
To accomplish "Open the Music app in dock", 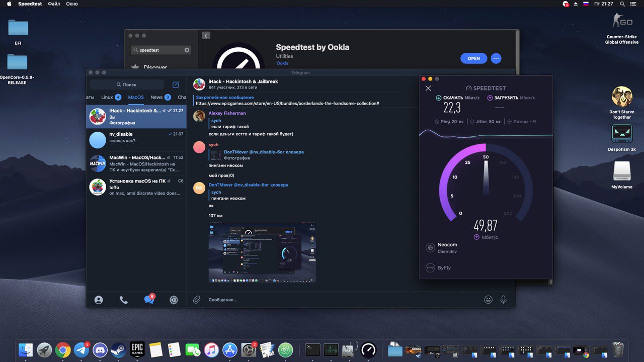I will point(211,349).
